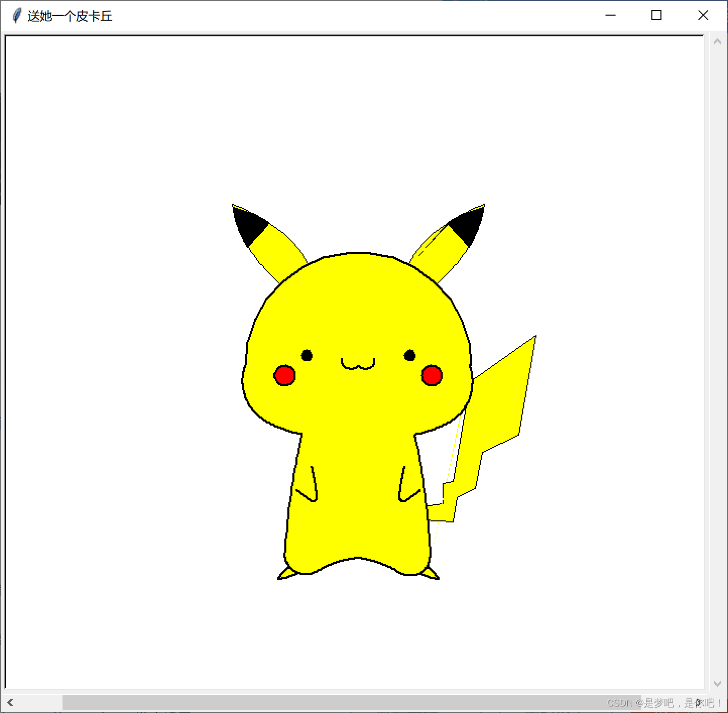Click the feather icon in the title bar
The image size is (728, 713).
tap(17, 16)
